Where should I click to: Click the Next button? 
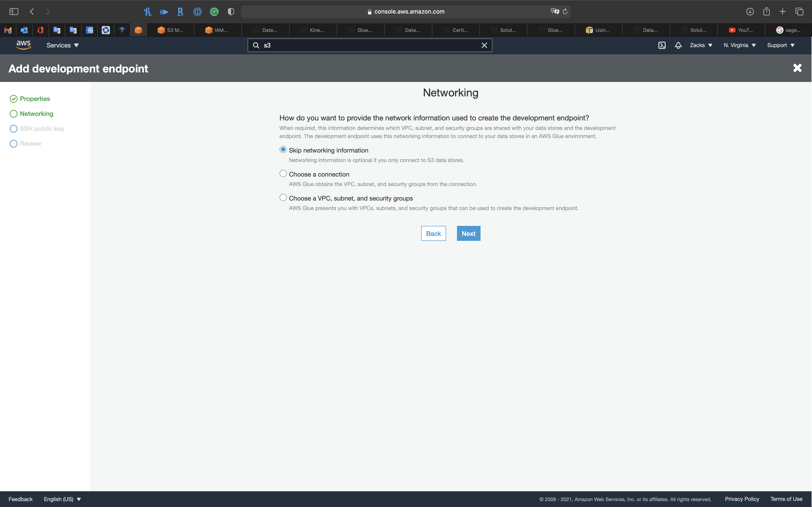click(468, 233)
